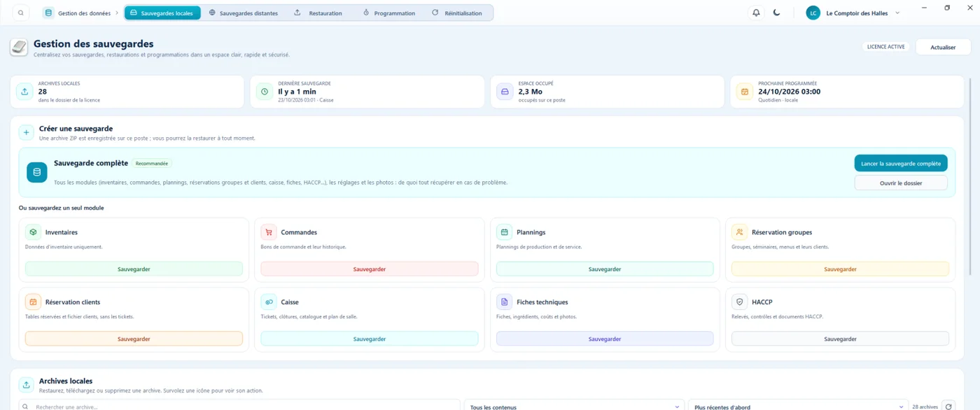Click the Actualiser button
Viewport: 980px width, 410px height.
pos(943,47)
